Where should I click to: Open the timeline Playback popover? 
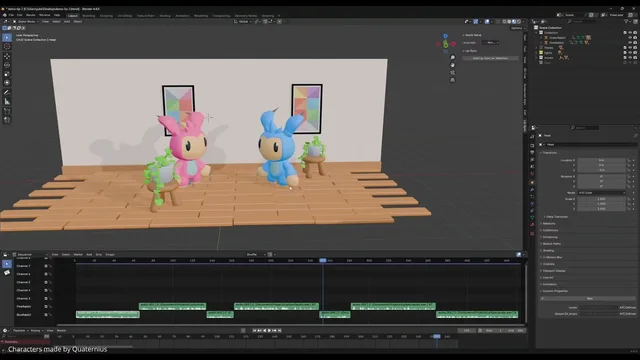point(20,331)
